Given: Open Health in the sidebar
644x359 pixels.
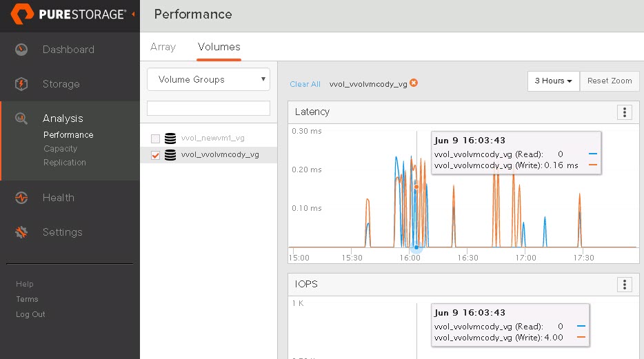Looking at the screenshot, I should (x=59, y=198).
